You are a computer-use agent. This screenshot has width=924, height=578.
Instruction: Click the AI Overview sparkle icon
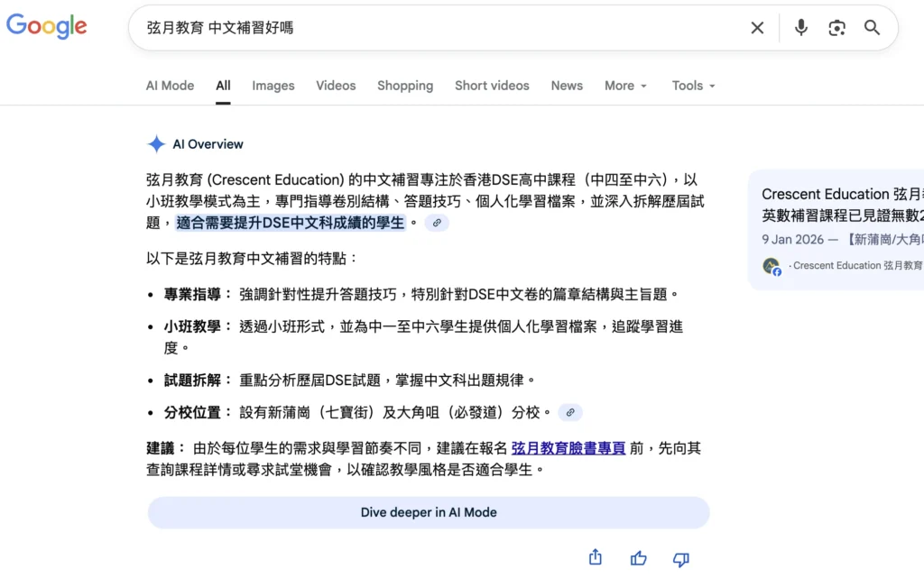155,143
